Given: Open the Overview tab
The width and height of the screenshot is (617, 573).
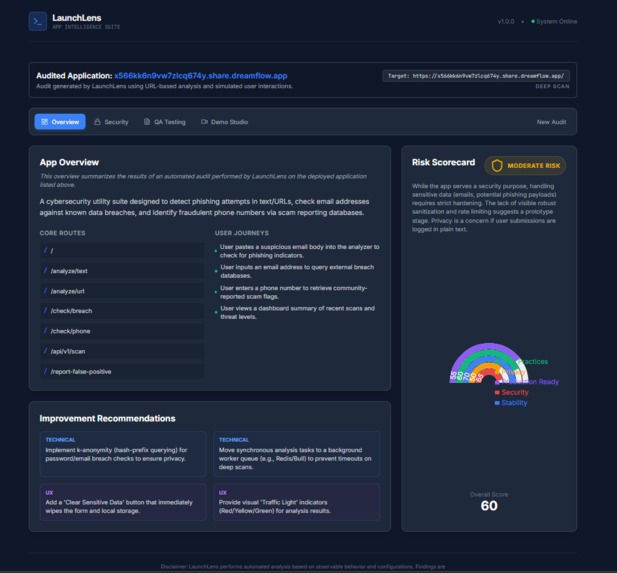Looking at the screenshot, I should [60, 122].
